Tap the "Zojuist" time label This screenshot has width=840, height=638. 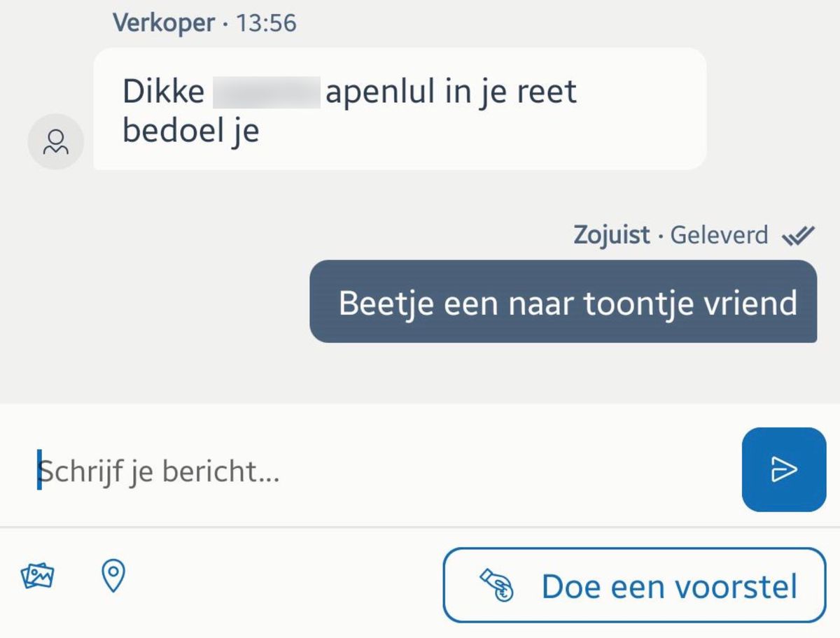click(x=612, y=235)
